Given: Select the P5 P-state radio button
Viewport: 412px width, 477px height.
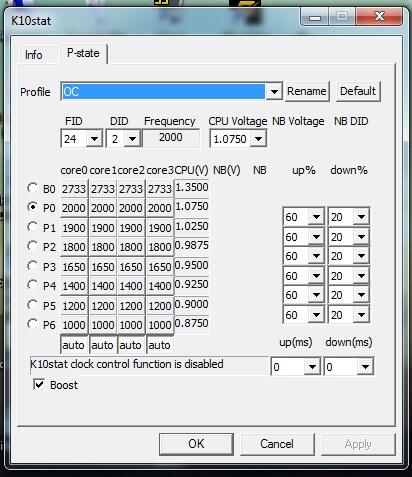Looking at the screenshot, I should click(32, 305).
